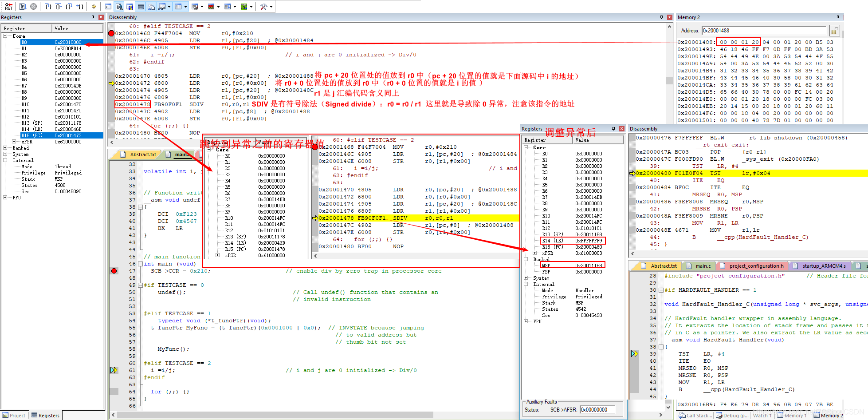Click the Analysis Windows toolbar icon
Screen dimensions: 868x420
point(211,7)
